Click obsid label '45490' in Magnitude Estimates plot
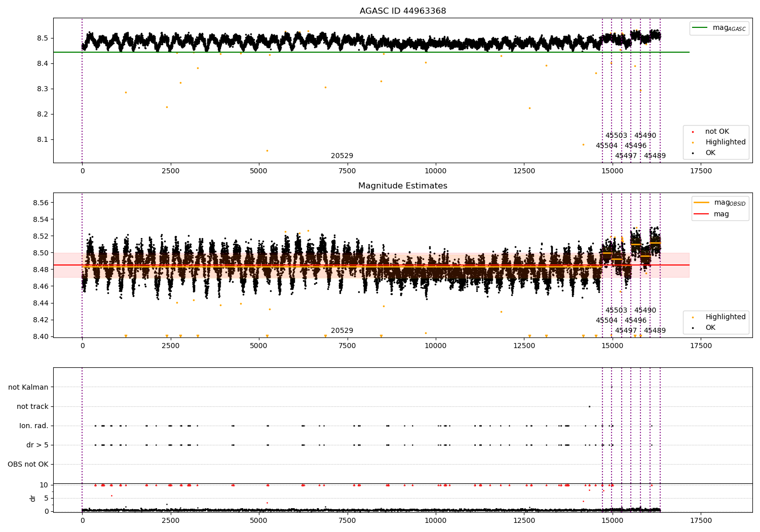This screenshot has width=760, height=532. 645,310
